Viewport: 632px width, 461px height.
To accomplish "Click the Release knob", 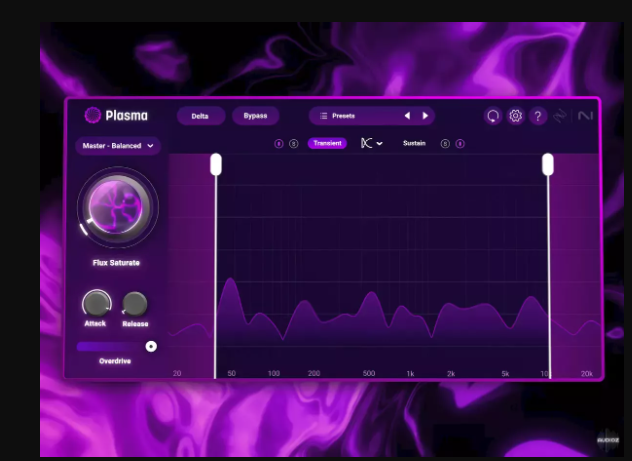I will [134, 304].
